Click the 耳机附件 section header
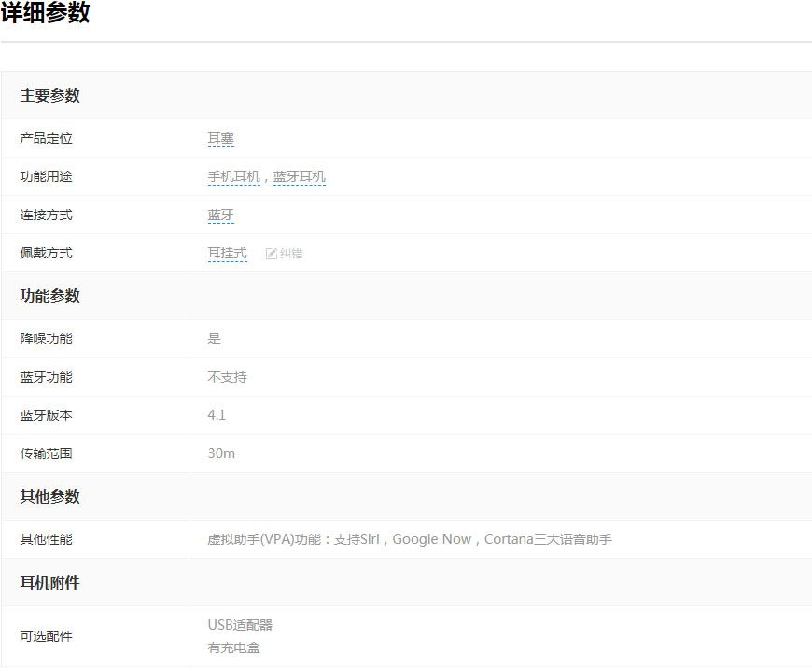Viewport: 812px width, 668px height. 50,582
